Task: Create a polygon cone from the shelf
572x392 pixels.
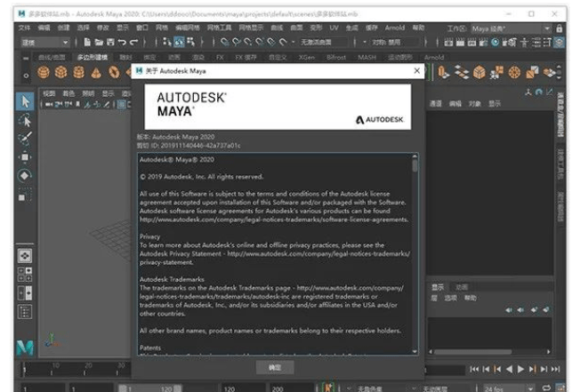Action: coord(96,72)
